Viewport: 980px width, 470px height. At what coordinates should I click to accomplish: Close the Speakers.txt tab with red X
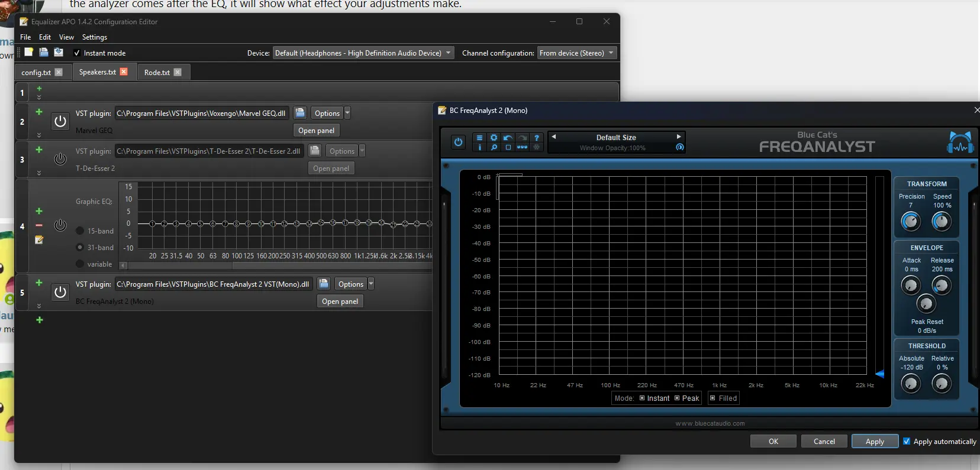pos(124,72)
